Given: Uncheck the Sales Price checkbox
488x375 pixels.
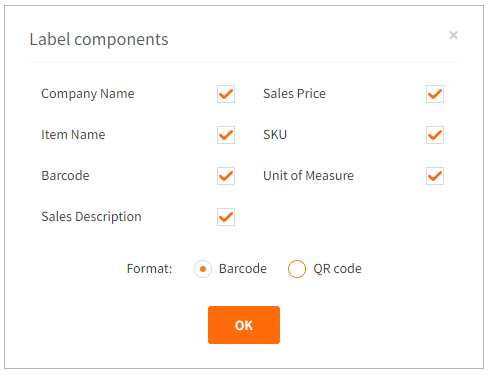Looking at the screenshot, I should click(435, 94).
